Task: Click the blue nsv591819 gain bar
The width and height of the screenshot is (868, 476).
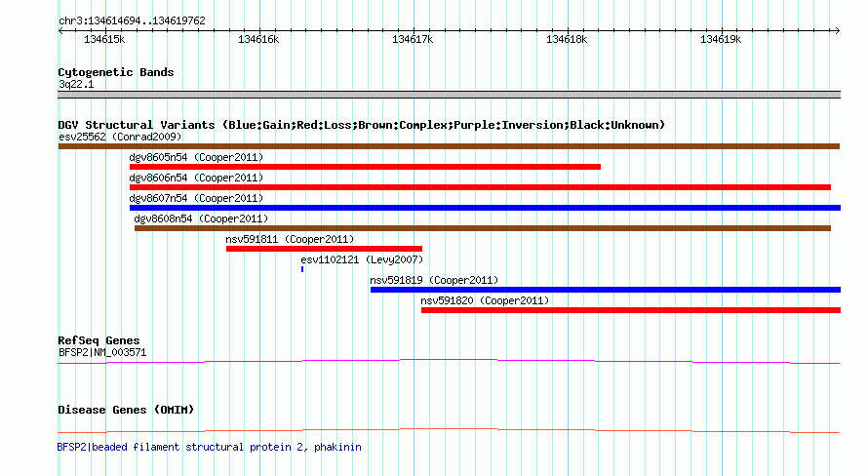Action: tap(606, 290)
